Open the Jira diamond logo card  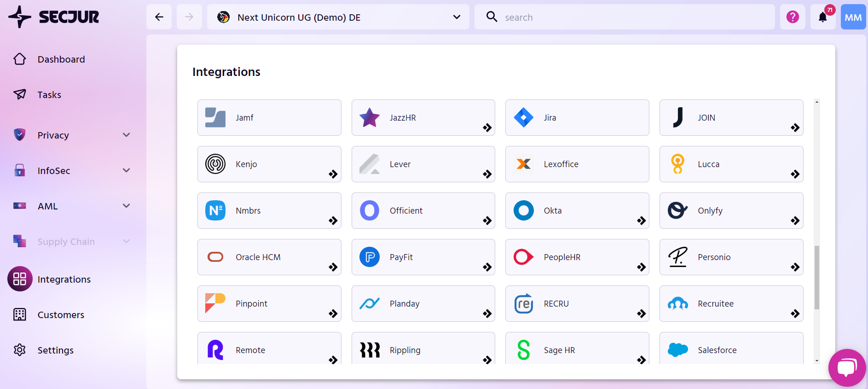tap(524, 117)
